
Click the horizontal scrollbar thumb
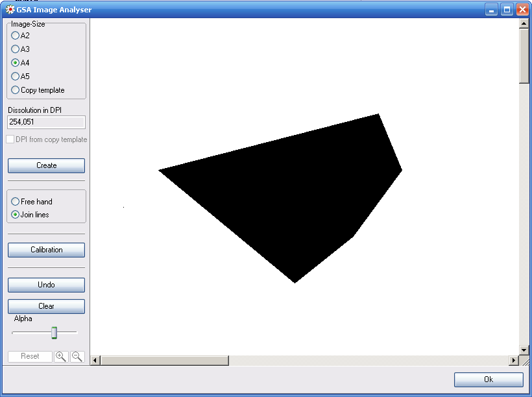point(165,361)
